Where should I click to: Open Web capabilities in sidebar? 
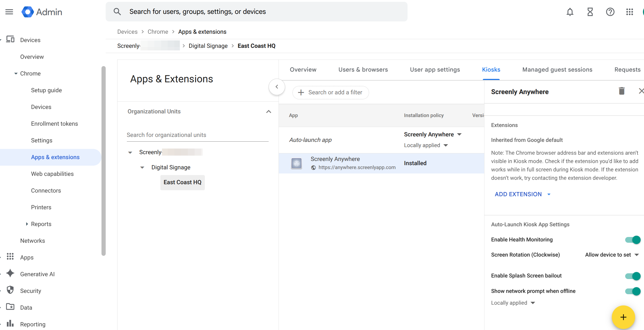pos(52,174)
